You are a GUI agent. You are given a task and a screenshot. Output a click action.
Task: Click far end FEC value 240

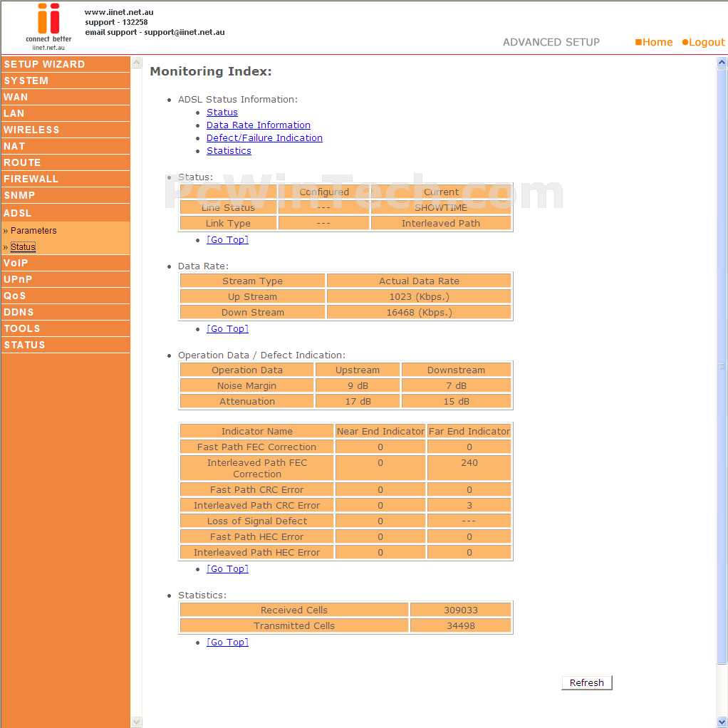pyautogui.click(x=469, y=463)
